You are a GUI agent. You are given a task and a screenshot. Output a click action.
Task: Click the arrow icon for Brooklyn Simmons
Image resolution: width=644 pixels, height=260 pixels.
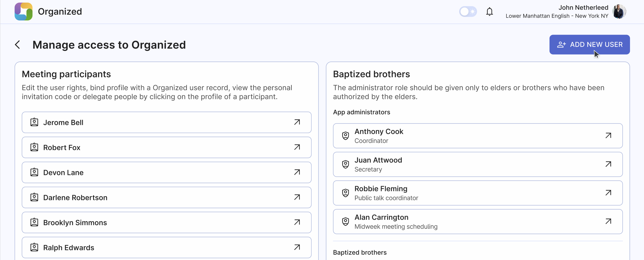pos(297,222)
